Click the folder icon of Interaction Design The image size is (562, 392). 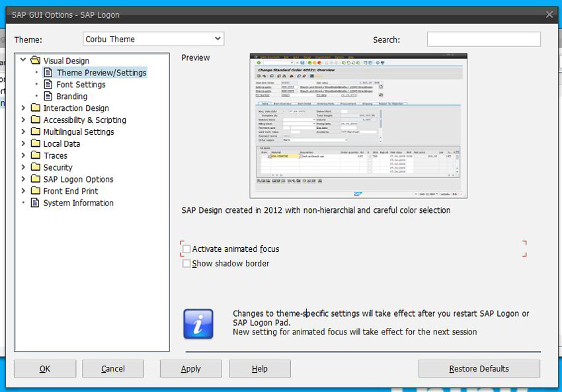[36, 108]
